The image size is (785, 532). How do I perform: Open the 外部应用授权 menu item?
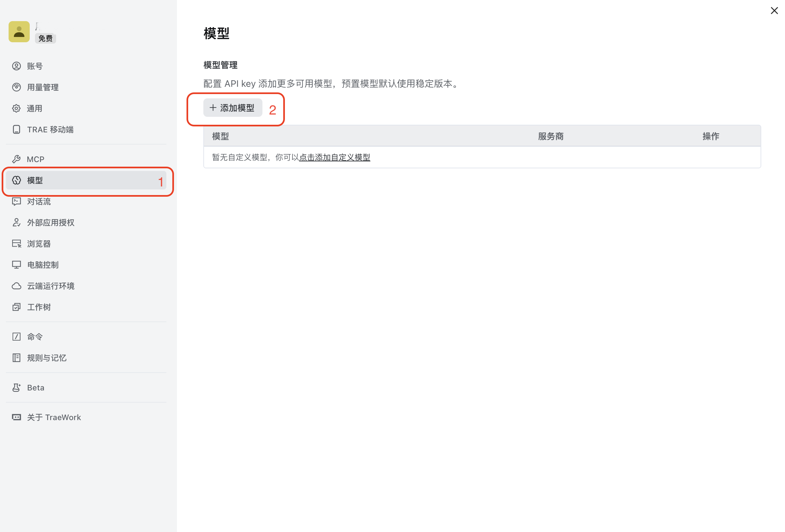(86, 222)
